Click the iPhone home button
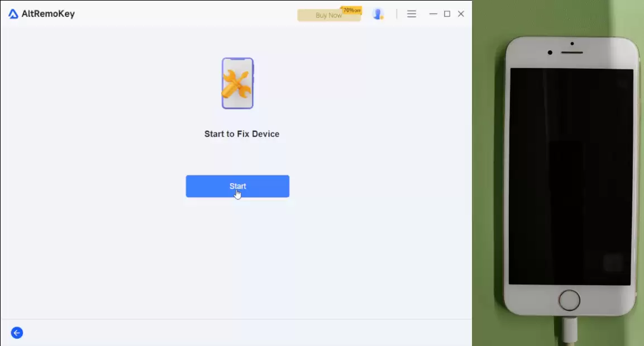This screenshot has height=346, width=644. pyautogui.click(x=569, y=300)
